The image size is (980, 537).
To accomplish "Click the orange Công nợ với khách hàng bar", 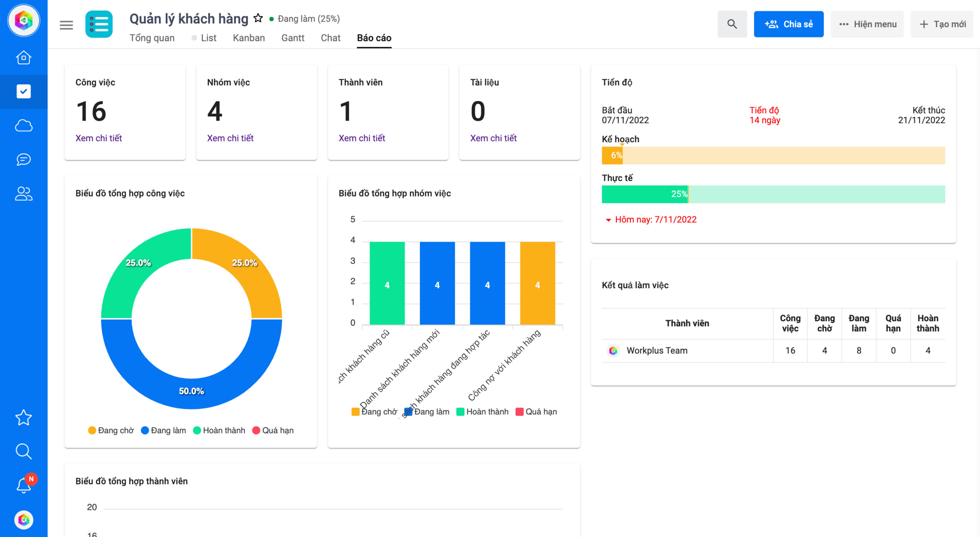I will click(x=537, y=283).
